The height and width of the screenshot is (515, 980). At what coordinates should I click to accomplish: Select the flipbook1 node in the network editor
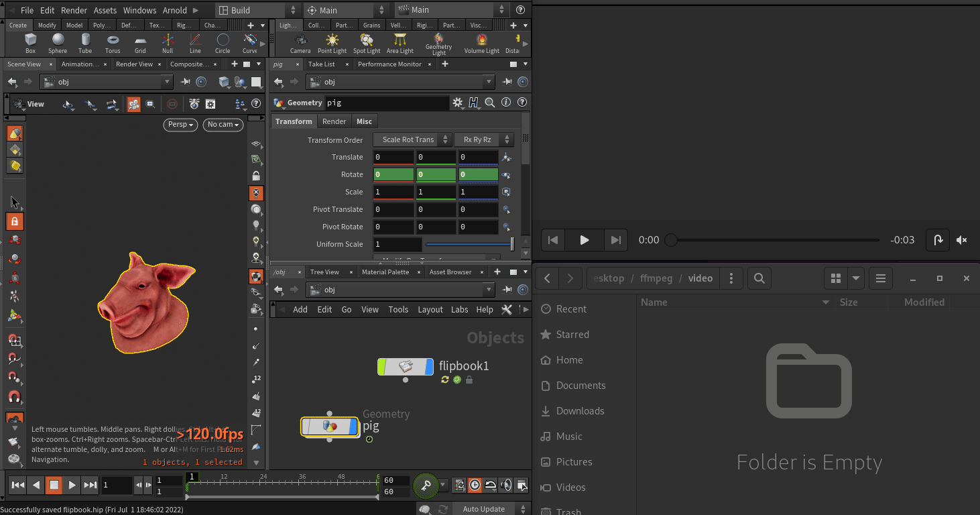coord(406,366)
